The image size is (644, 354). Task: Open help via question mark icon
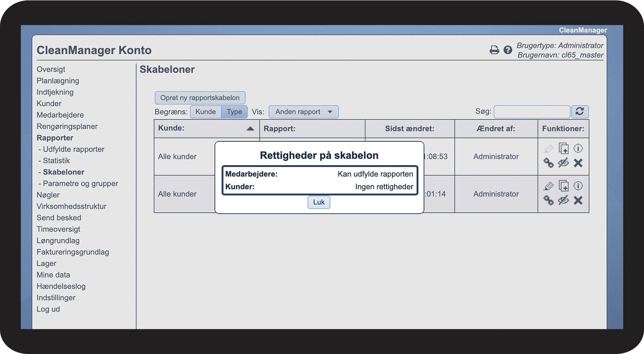click(x=508, y=50)
